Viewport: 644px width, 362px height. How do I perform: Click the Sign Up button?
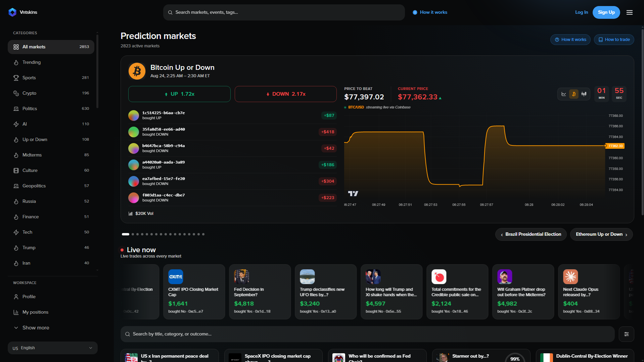606,12
